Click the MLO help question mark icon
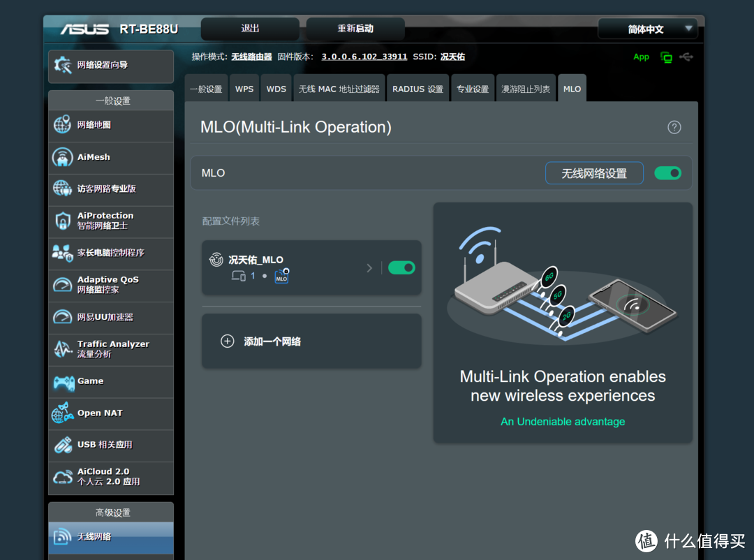754x560 pixels. [x=674, y=127]
